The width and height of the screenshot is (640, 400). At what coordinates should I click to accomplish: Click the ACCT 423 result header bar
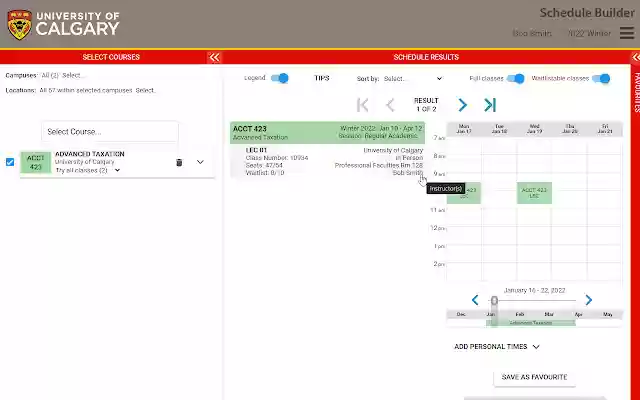(327, 133)
